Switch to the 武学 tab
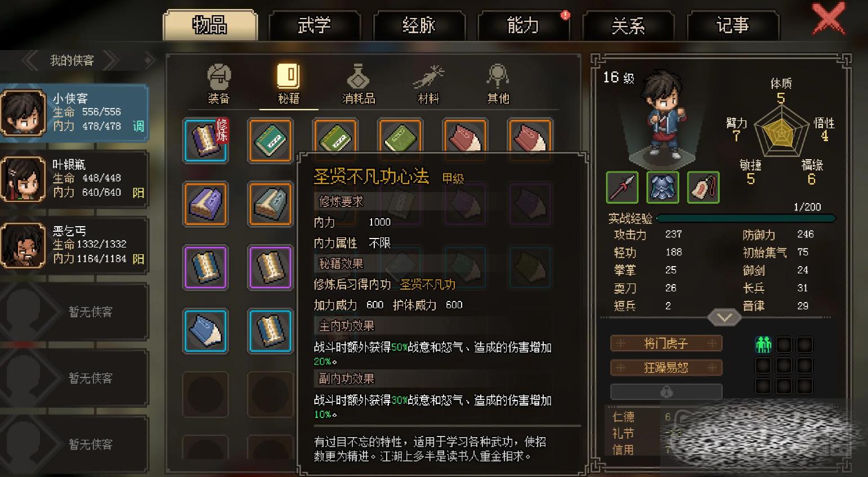The image size is (868, 477). (314, 25)
